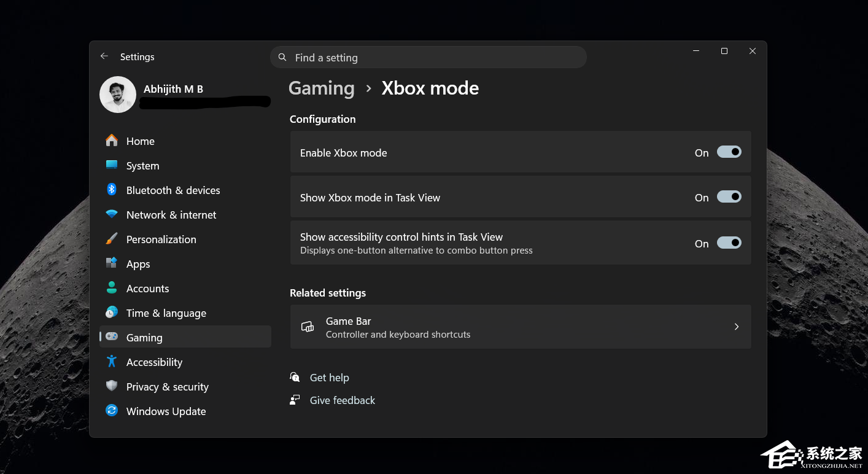Click the Windows Update sync icon
The height and width of the screenshot is (474, 868).
(112, 411)
